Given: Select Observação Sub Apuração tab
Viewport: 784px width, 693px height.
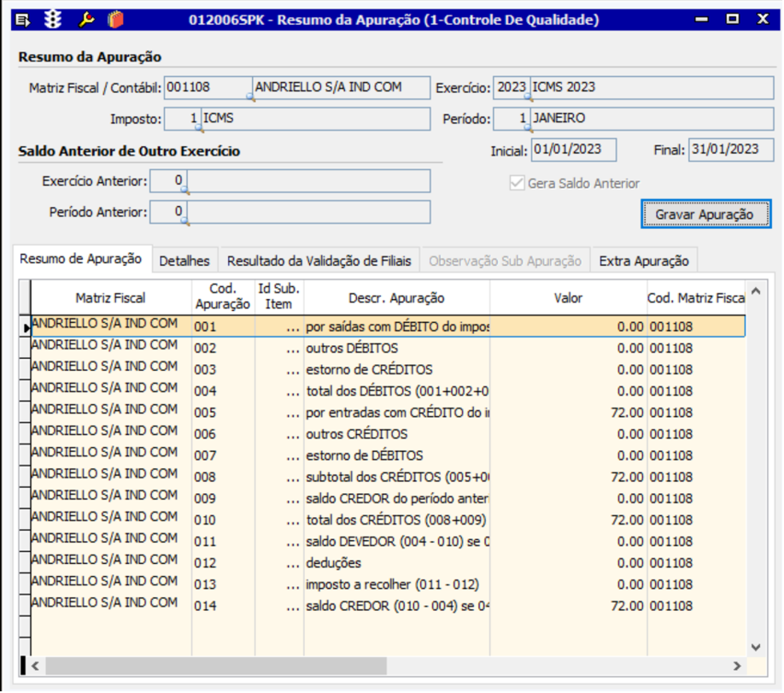Looking at the screenshot, I should 505,261.
